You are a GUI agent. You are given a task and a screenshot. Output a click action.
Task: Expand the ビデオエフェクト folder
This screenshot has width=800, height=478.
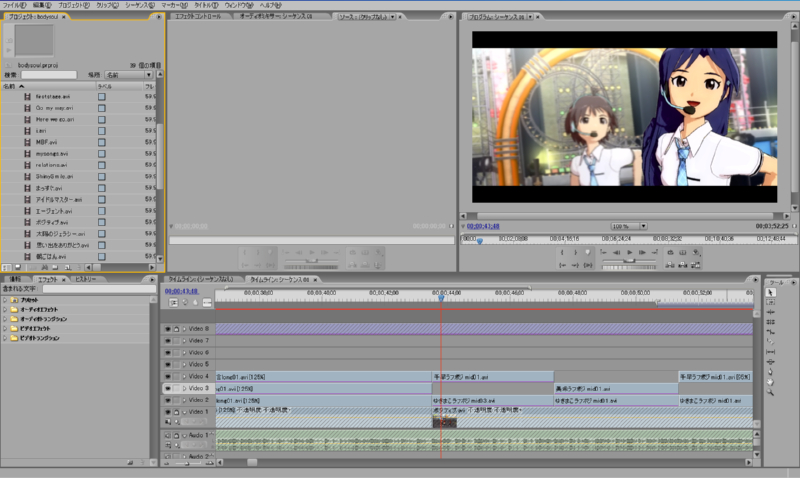point(5,329)
